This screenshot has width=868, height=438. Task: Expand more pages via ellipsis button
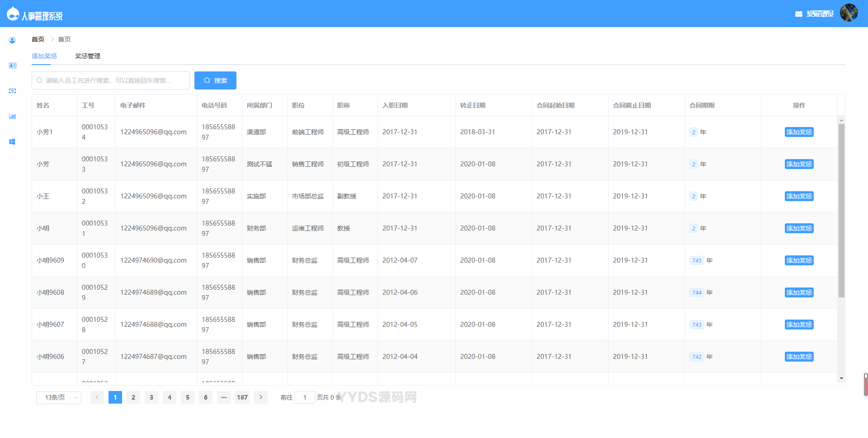(224, 397)
